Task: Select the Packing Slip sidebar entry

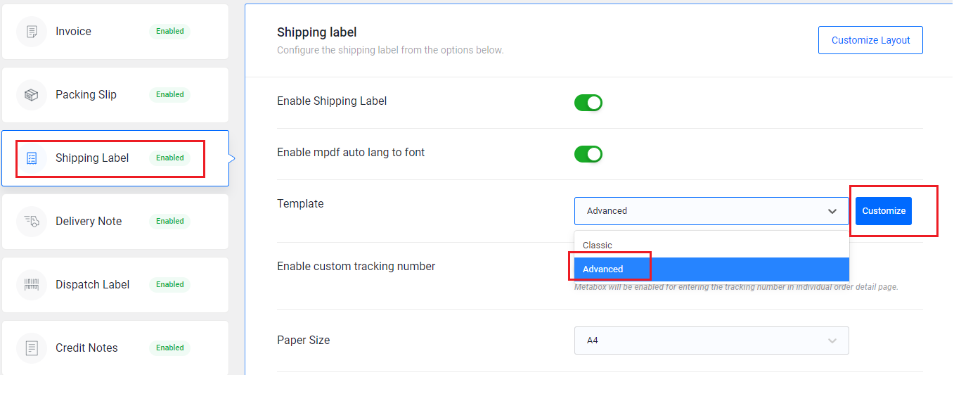Action: (115, 95)
